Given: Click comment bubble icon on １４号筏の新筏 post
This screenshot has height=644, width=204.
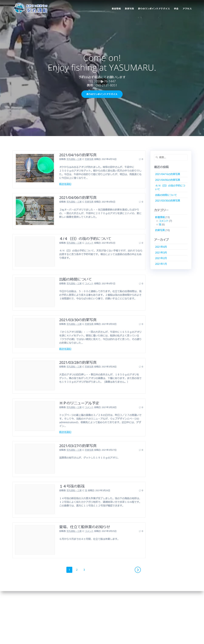Looking at the screenshot, I should [140, 490].
